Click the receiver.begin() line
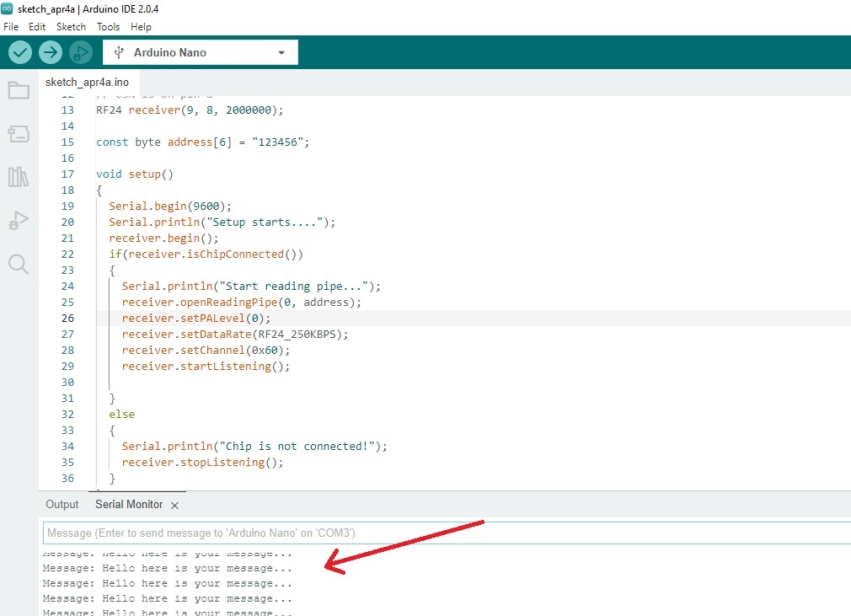Image resolution: width=851 pixels, height=616 pixels. click(163, 238)
